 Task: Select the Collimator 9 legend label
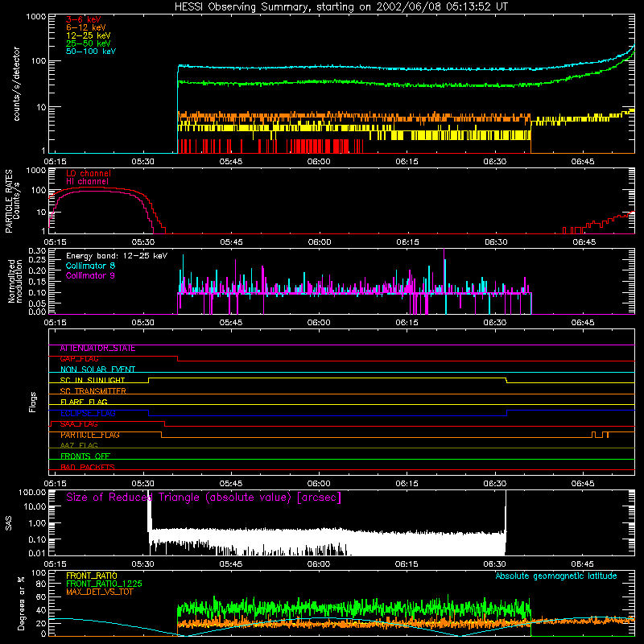pos(90,275)
